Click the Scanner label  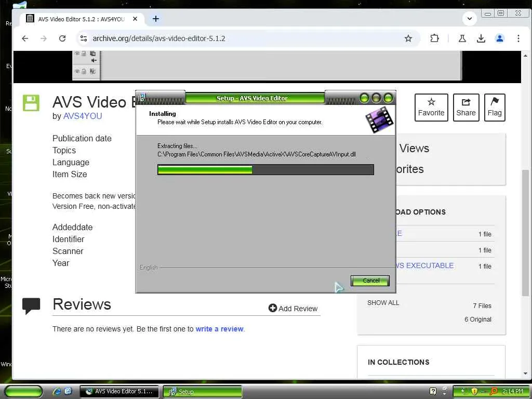tap(68, 251)
